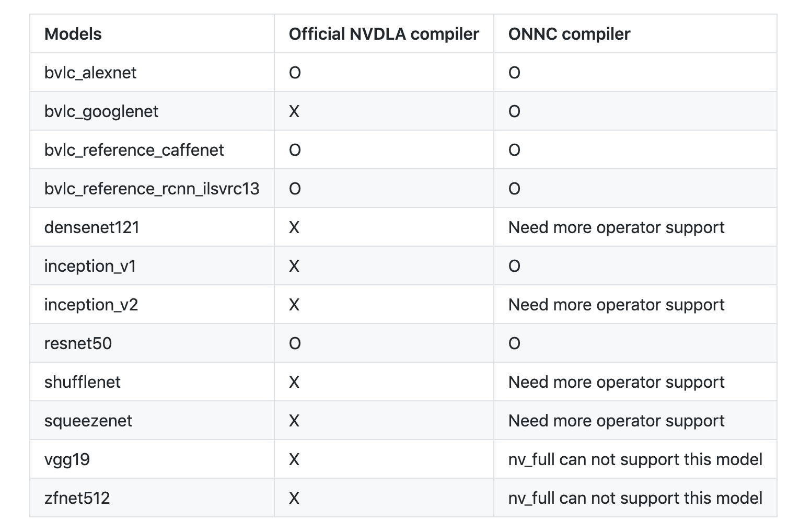Select the bvlc_googlenet model name
Image resolution: width=811 pixels, height=532 pixels.
pyautogui.click(x=101, y=111)
